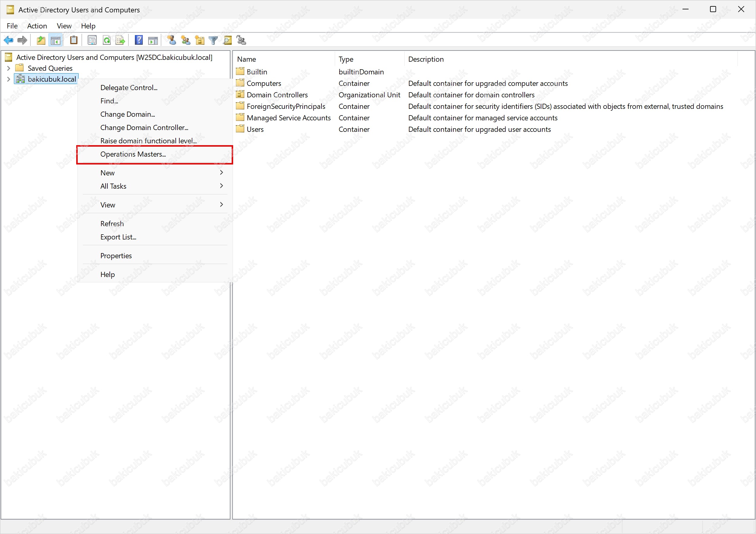Click the funnel Filter options icon
The image size is (756, 534).
pyautogui.click(x=213, y=41)
